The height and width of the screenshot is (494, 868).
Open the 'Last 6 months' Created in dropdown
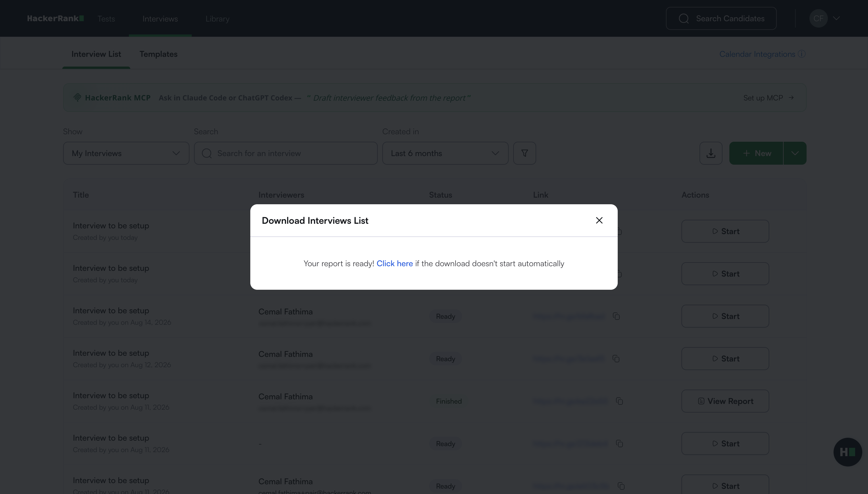click(x=445, y=153)
